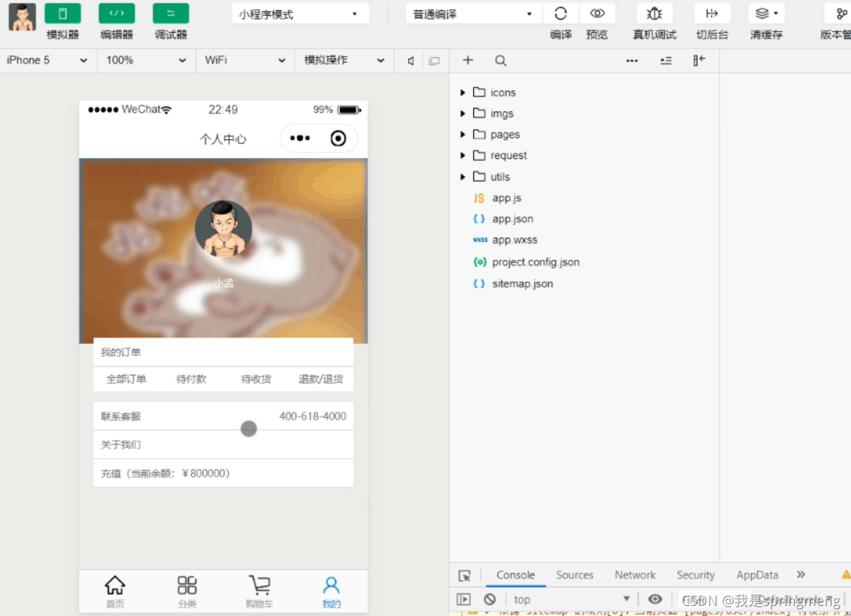The image size is (851, 616).
Task: Clear the console output
Action: [x=490, y=599]
